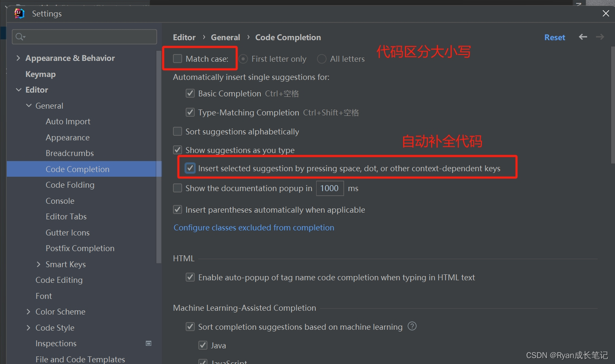Click the documentation popup delay field
This screenshot has height=364, width=615.
tap(330, 188)
